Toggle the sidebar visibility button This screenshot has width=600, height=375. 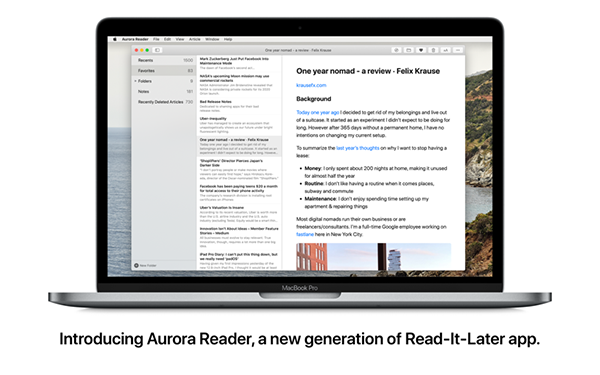pos(157,50)
